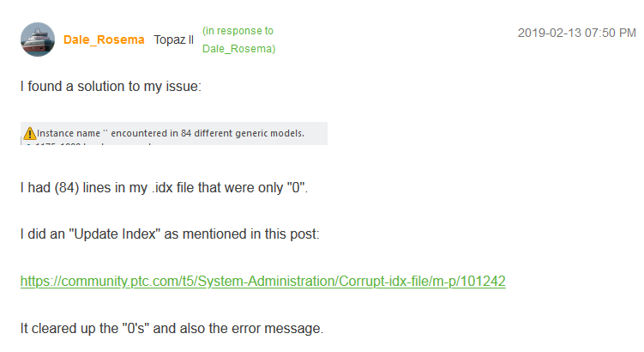
Task: Open the green Dale_Rosema reply reference link
Action: tap(238, 49)
